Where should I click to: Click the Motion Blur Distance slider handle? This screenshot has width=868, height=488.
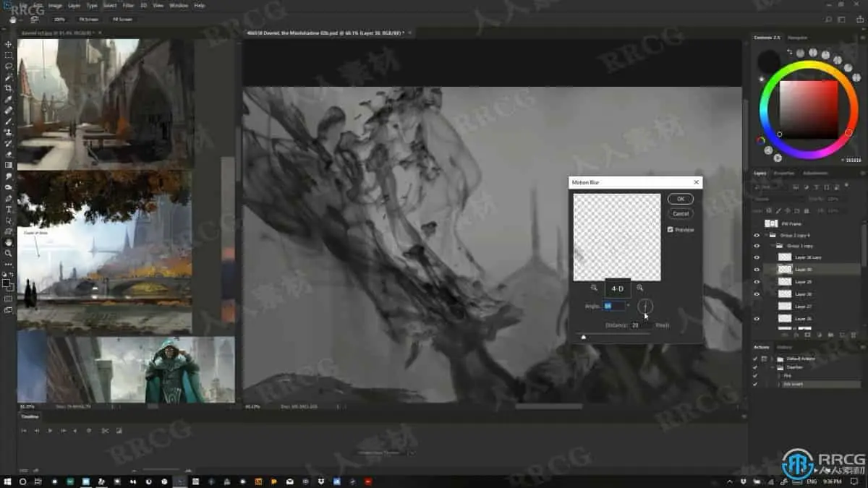coord(584,337)
